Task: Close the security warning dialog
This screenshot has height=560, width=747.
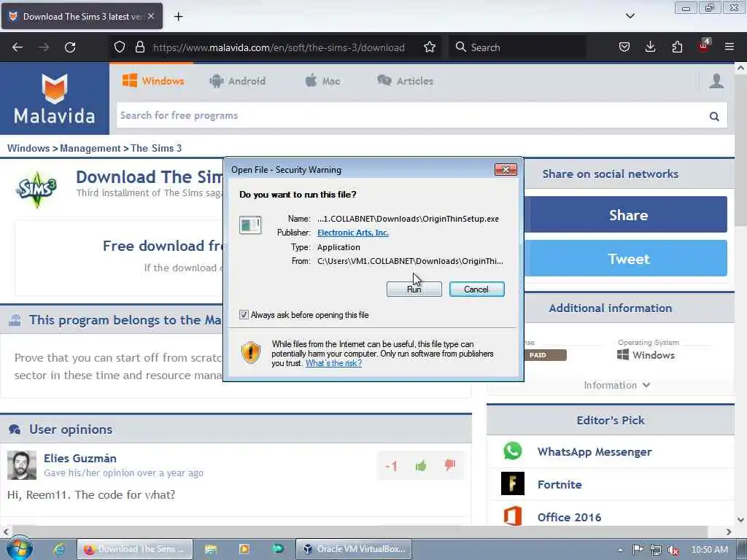Action: (506, 169)
